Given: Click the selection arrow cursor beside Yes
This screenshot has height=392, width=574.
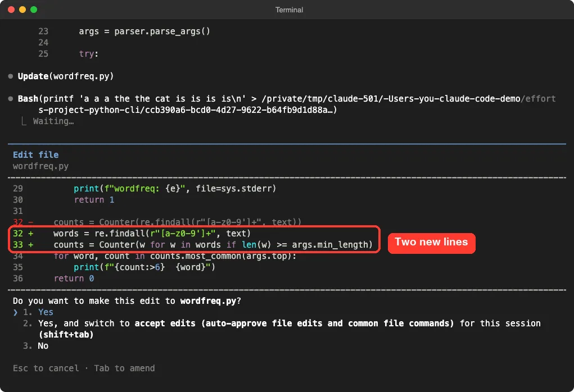Looking at the screenshot, I should [x=15, y=313].
